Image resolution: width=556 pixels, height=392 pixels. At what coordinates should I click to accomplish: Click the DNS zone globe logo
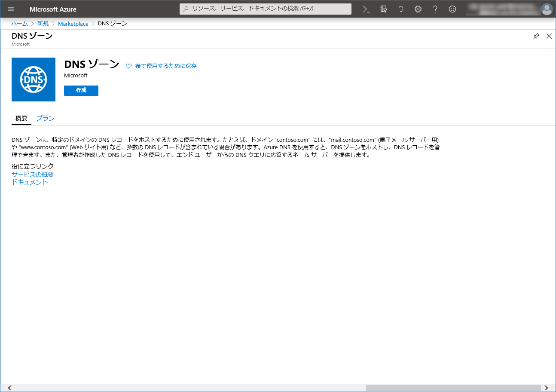(34, 80)
